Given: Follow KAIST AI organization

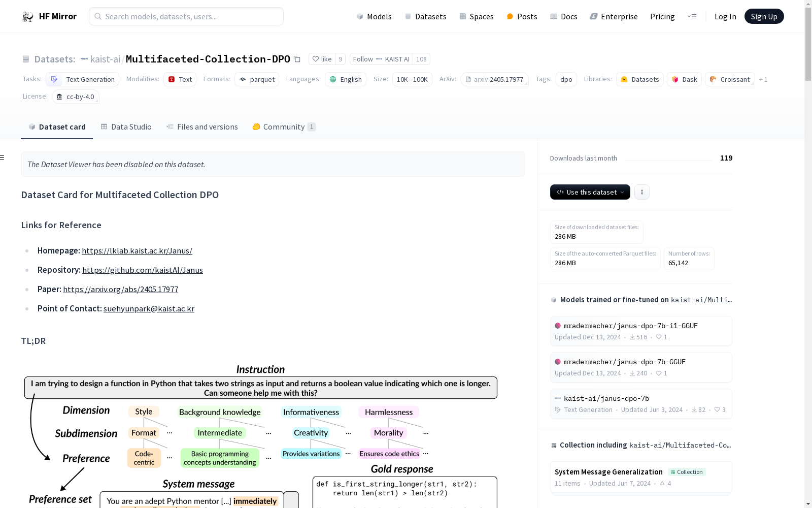Looking at the screenshot, I should coord(381,59).
